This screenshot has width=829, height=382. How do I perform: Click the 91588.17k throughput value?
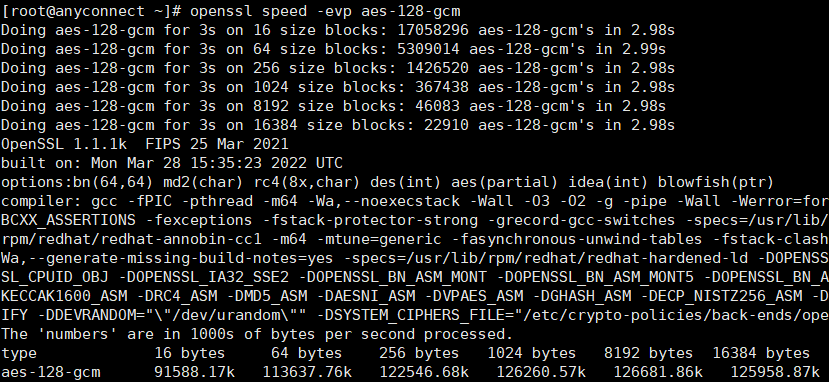194,372
